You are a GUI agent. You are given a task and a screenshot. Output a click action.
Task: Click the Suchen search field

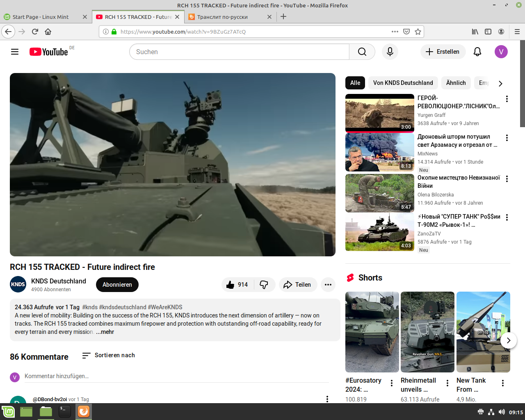click(x=240, y=52)
